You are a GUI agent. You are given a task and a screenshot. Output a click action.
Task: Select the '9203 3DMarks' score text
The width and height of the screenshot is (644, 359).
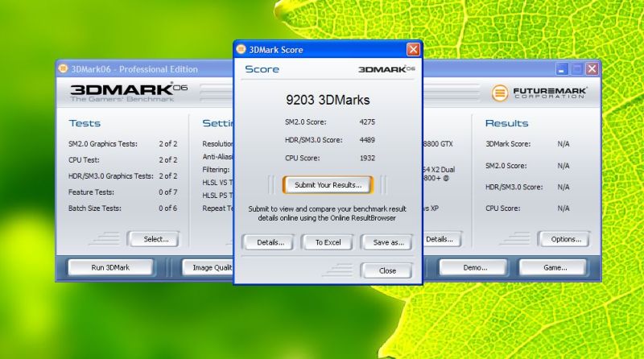(328, 100)
